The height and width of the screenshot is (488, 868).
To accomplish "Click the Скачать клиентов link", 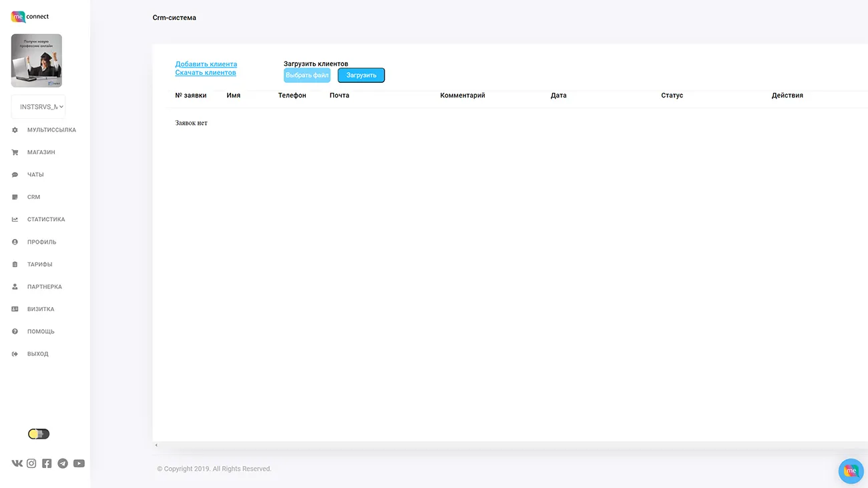I will click(x=205, y=72).
